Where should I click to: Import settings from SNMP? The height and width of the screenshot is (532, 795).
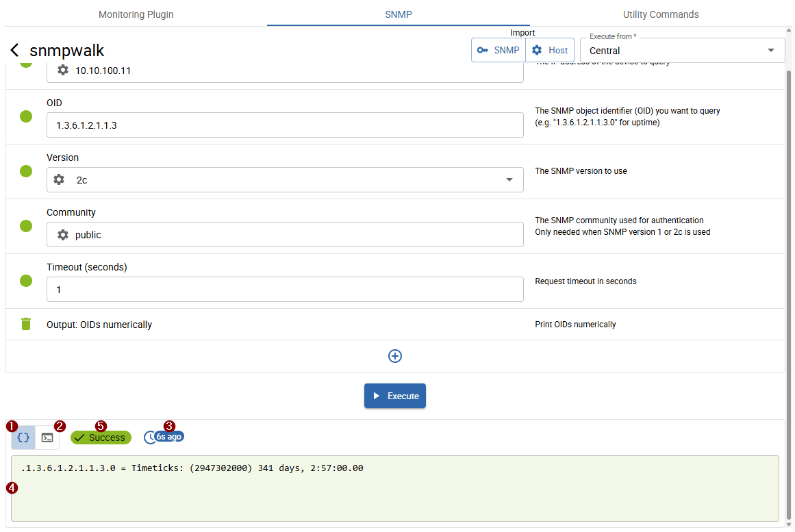499,50
